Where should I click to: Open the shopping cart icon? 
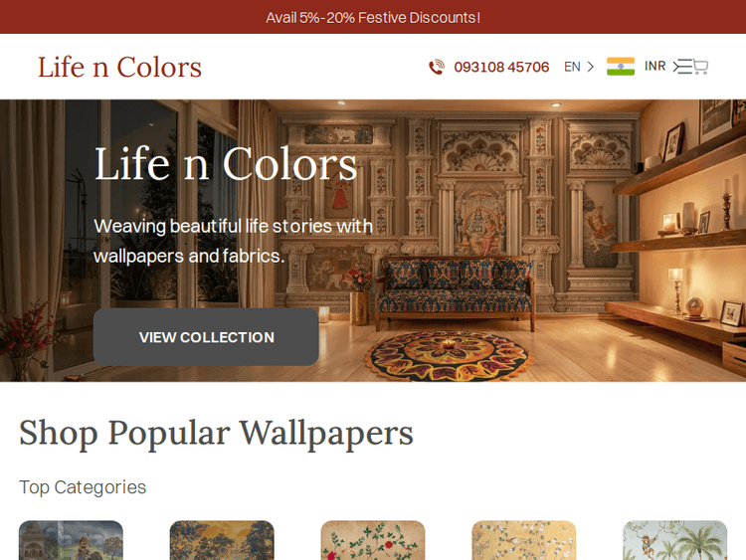[700, 67]
